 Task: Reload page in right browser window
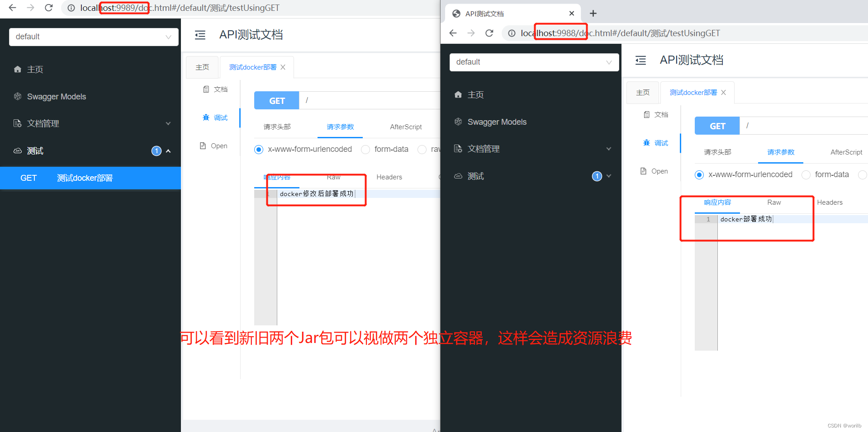[489, 33]
